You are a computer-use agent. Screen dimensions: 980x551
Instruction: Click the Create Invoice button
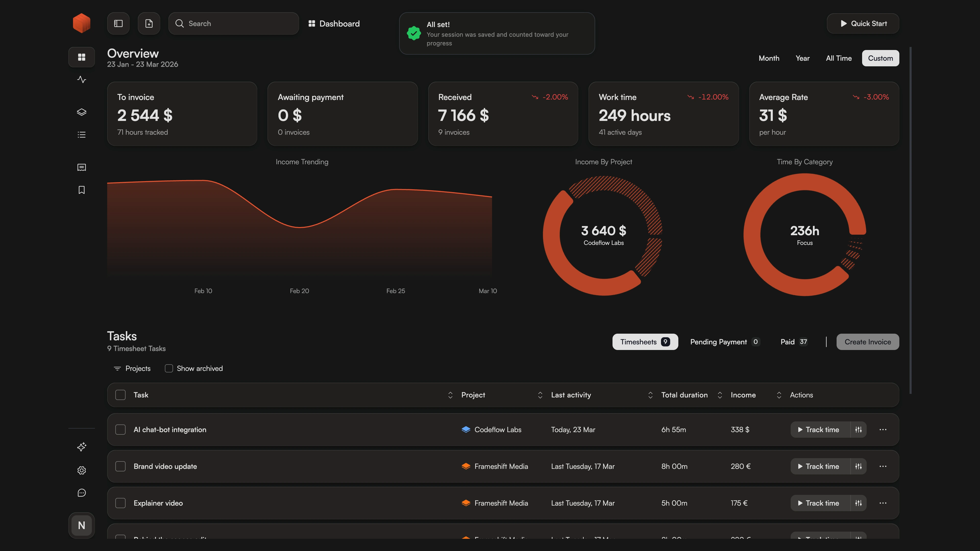pos(867,342)
